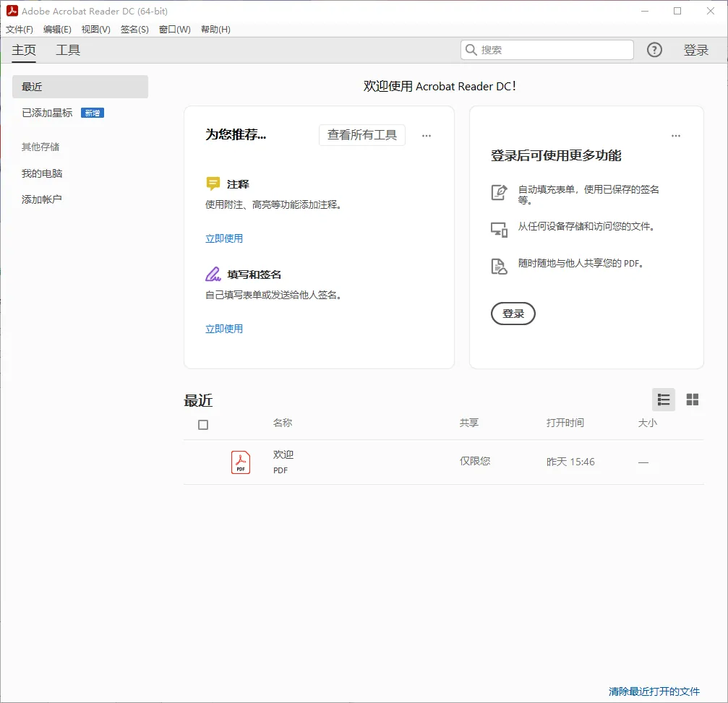728x703 pixels.
Task: Open the 帮助(H) menu
Action: pos(215,29)
